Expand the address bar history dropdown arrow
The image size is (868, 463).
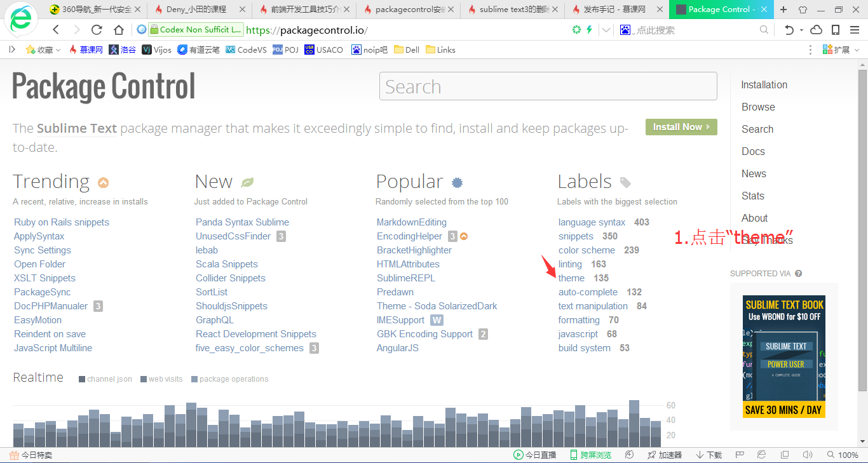click(x=606, y=30)
